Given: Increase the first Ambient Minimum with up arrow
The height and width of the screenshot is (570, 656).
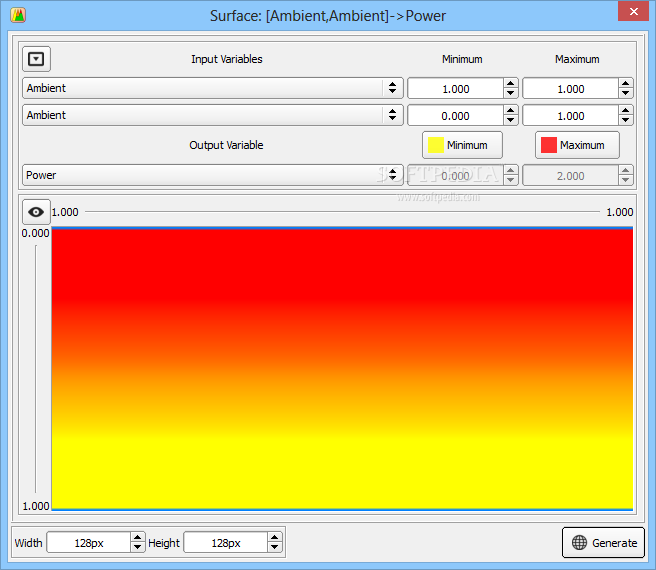Looking at the screenshot, I should (510, 83).
